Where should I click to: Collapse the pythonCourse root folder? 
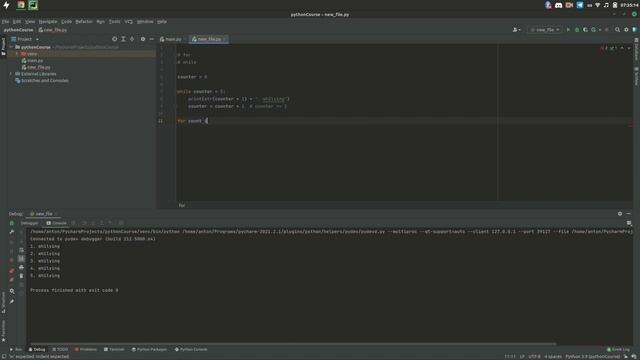pyautogui.click(x=11, y=47)
